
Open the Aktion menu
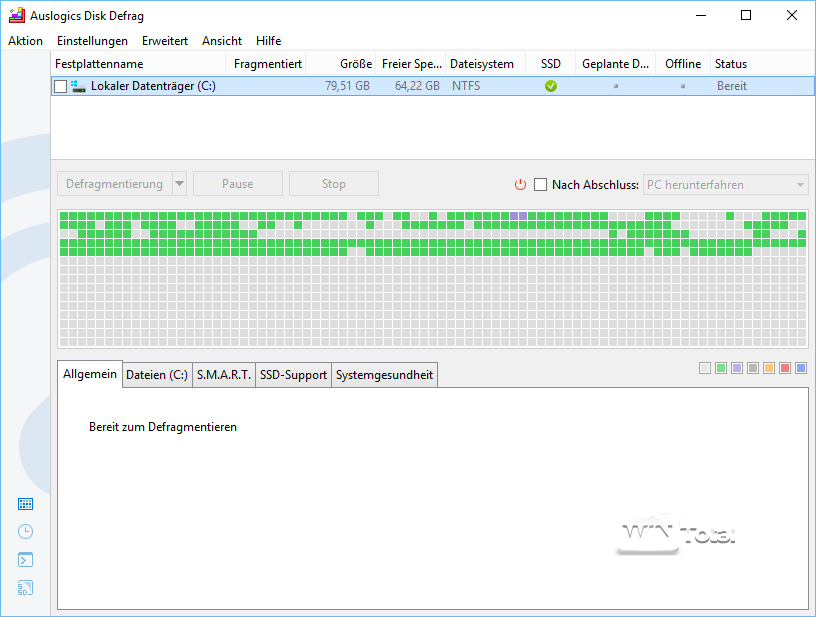(26, 41)
